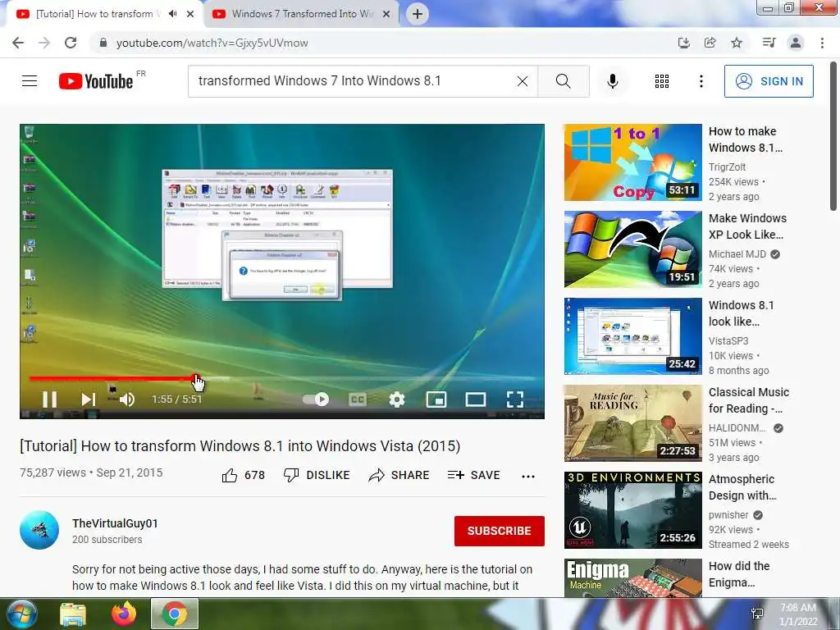Open Make Windows XP Look Like title
The height and width of the screenshot is (630, 840).
[x=747, y=226]
